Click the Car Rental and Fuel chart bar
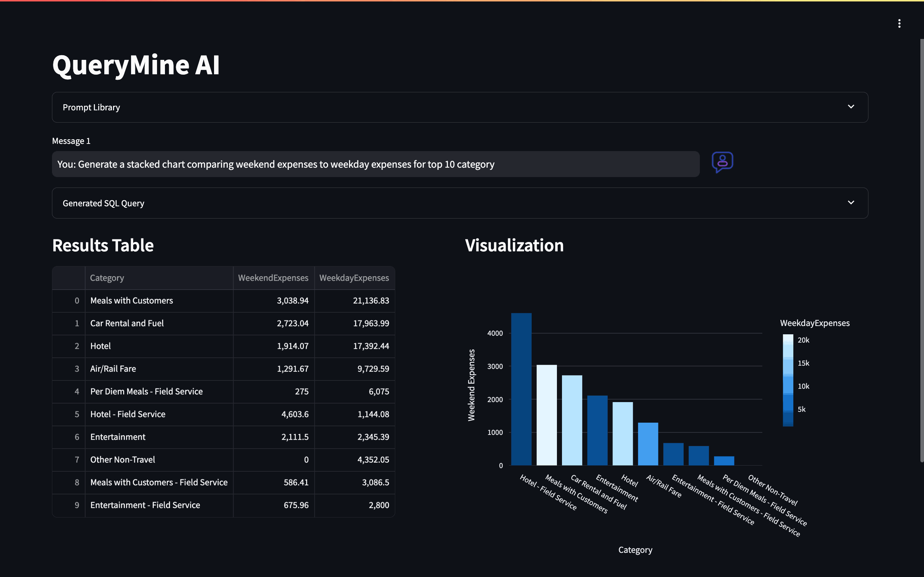 (572, 420)
